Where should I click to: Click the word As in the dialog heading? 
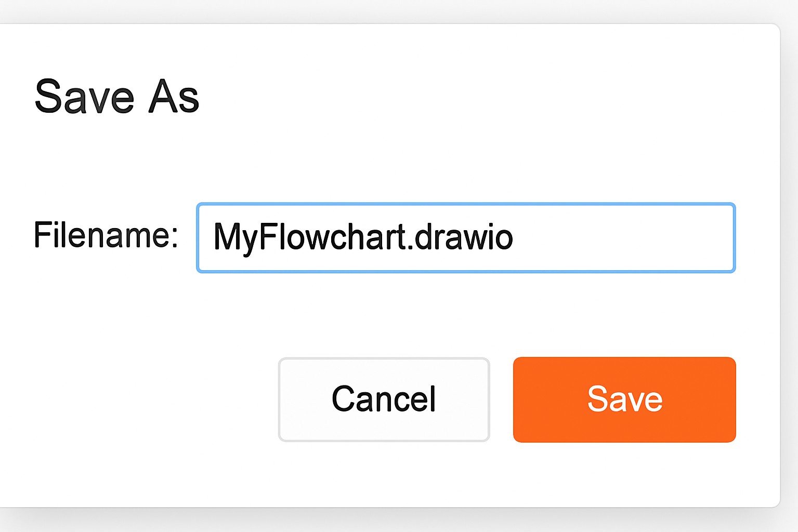click(174, 97)
